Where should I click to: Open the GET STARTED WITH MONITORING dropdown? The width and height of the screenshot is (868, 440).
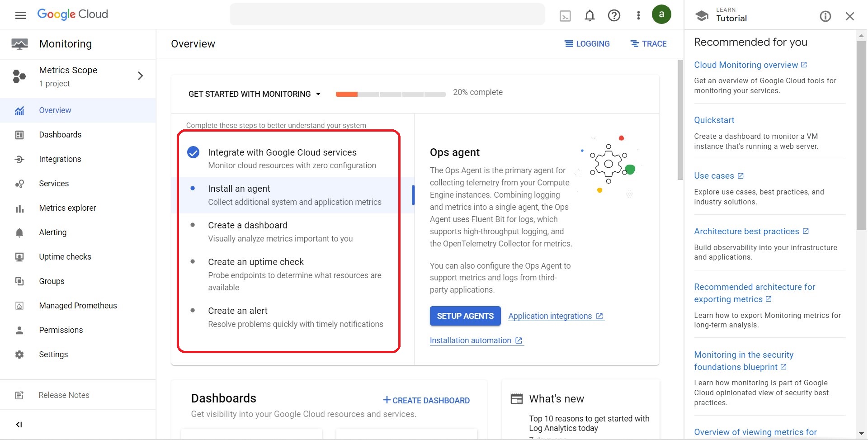(x=255, y=94)
